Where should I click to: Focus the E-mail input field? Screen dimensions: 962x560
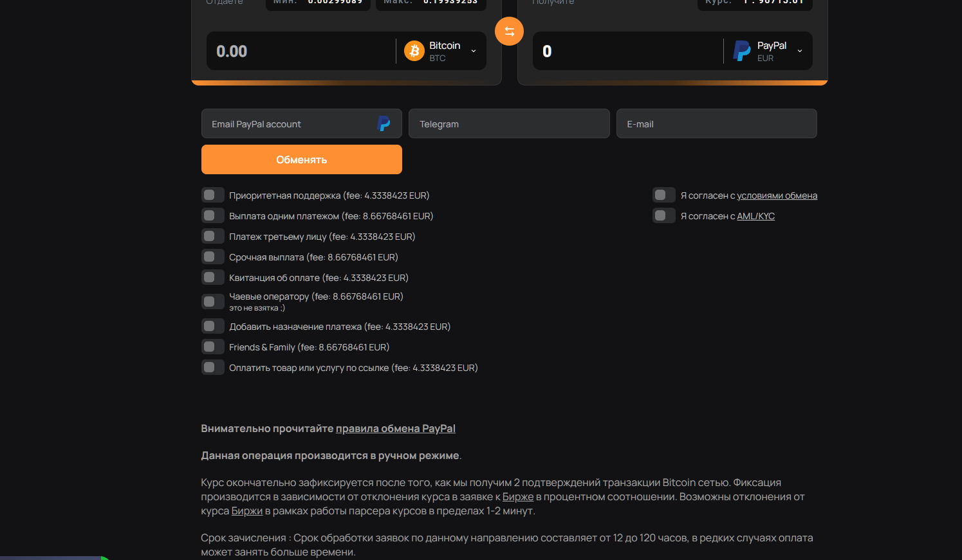pyautogui.click(x=716, y=123)
